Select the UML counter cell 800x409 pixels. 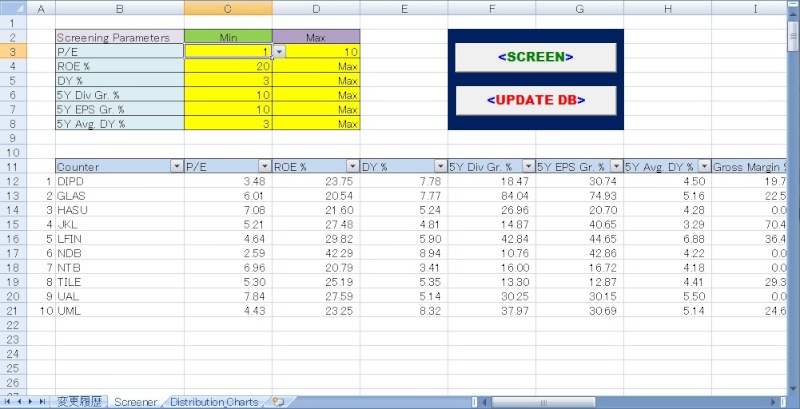(x=120, y=311)
